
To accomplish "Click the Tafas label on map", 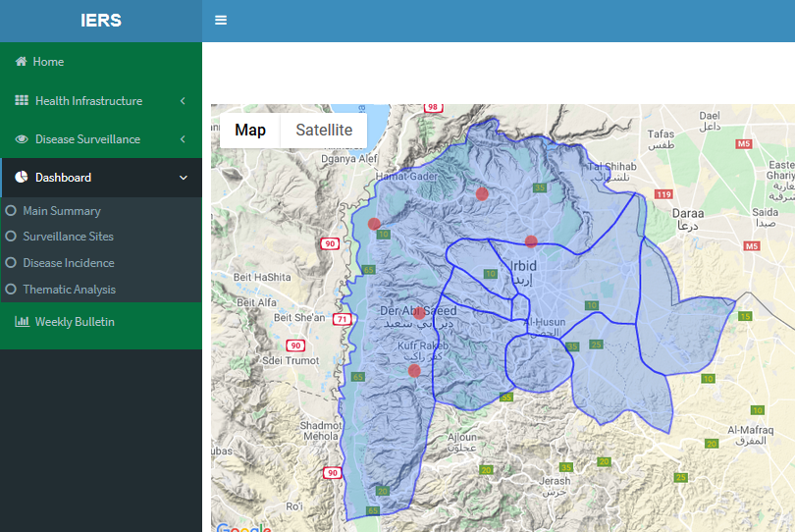I will coord(661,139).
